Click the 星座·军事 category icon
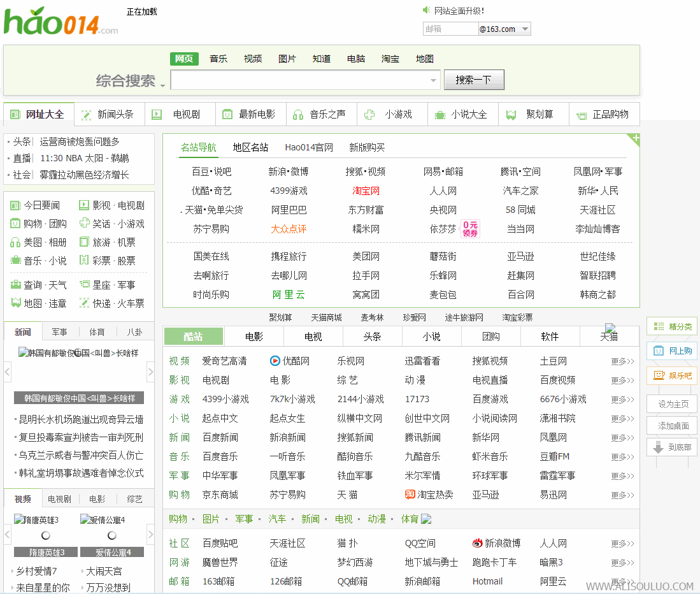The image size is (700, 594). pyautogui.click(x=84, y=284)
